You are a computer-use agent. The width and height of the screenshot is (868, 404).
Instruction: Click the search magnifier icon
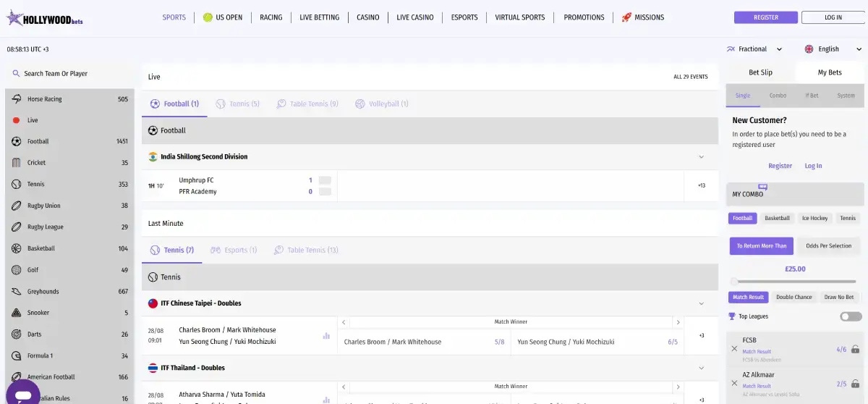(x=16, y=74)
